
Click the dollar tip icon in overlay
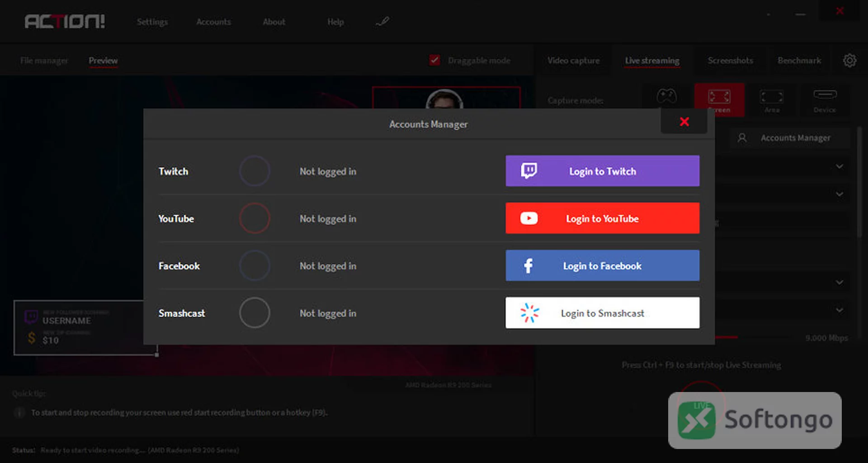[x=32, y=337]
